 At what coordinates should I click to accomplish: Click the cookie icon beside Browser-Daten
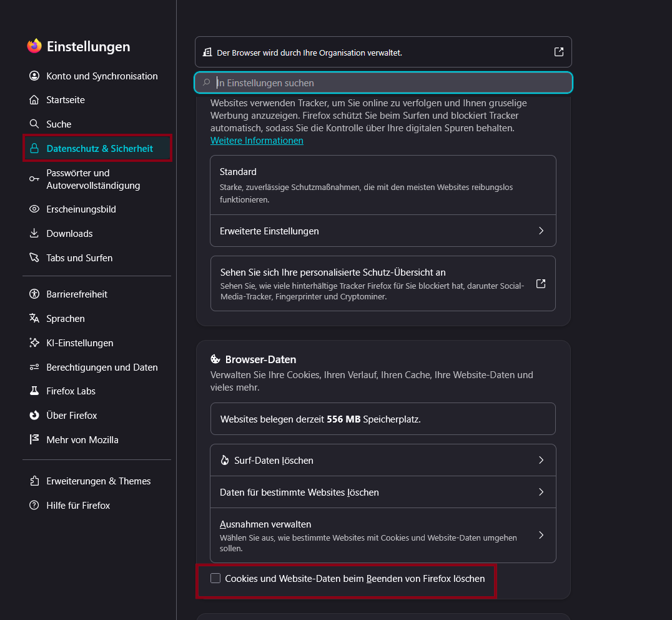tap(215, 359)
